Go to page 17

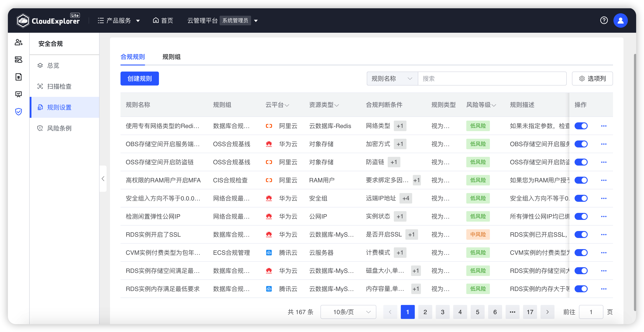[x=530, y=312]
